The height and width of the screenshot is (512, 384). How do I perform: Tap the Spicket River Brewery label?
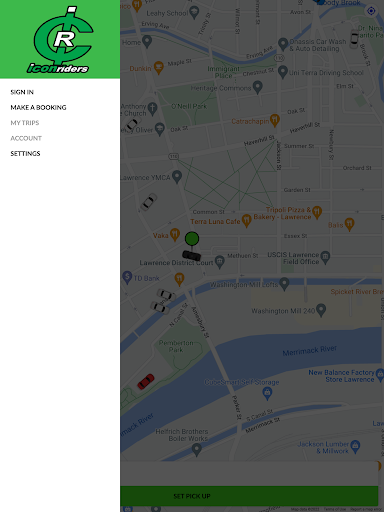[357, 292]
